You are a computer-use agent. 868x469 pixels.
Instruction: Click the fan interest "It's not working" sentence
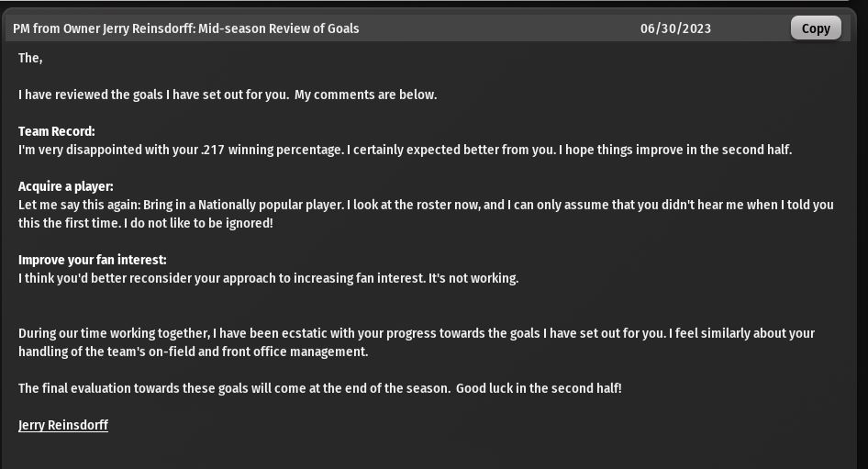(x=473, y=278)
